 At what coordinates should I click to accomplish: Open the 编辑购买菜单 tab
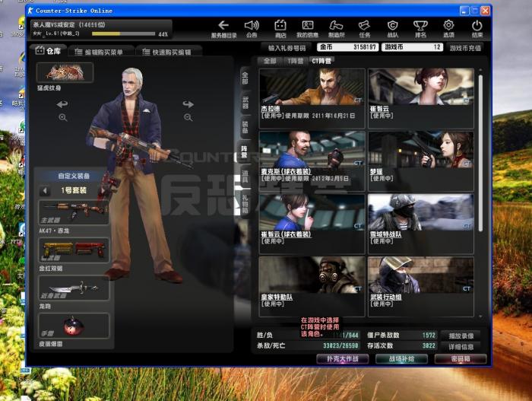click(100, 52)
